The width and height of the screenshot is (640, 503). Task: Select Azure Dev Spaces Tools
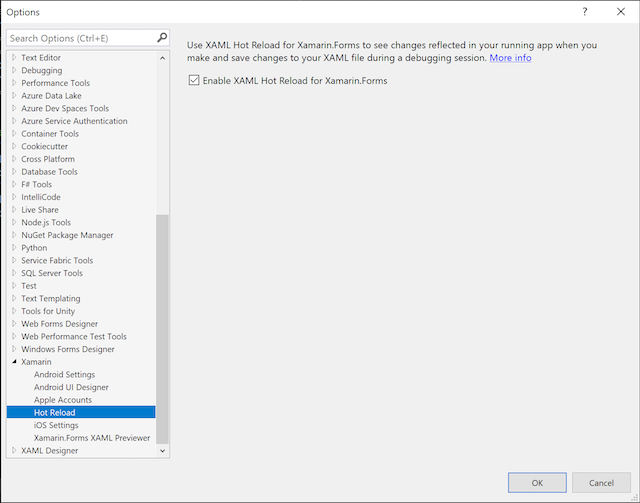pyautogui.click(x=65, y=108)
